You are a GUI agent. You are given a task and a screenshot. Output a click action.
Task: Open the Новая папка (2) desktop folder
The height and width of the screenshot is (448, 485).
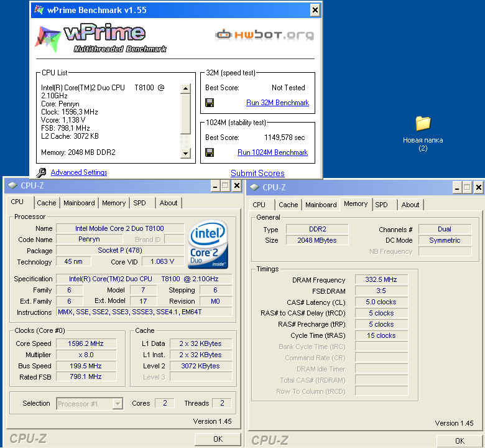tap(423, 133)
